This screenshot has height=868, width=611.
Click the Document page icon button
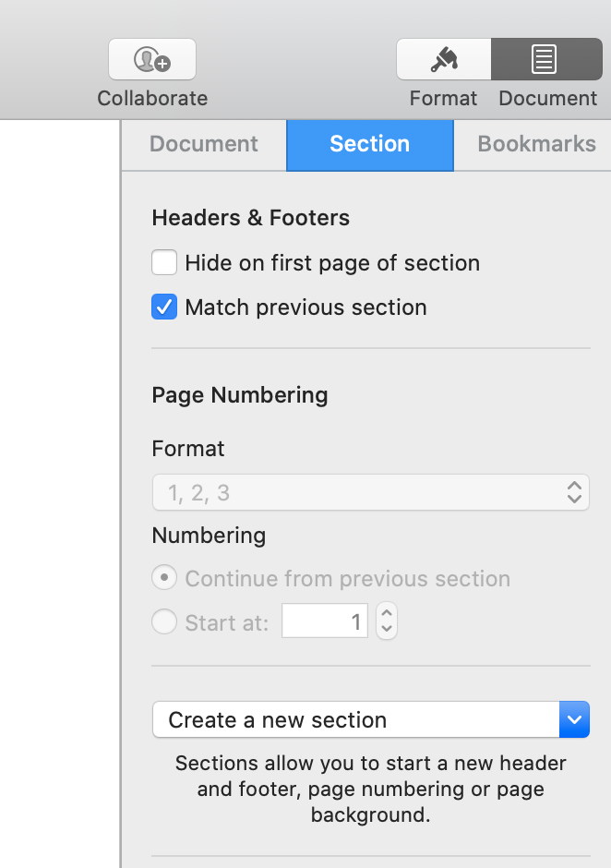pyautogui.click(x=545, y=59)
